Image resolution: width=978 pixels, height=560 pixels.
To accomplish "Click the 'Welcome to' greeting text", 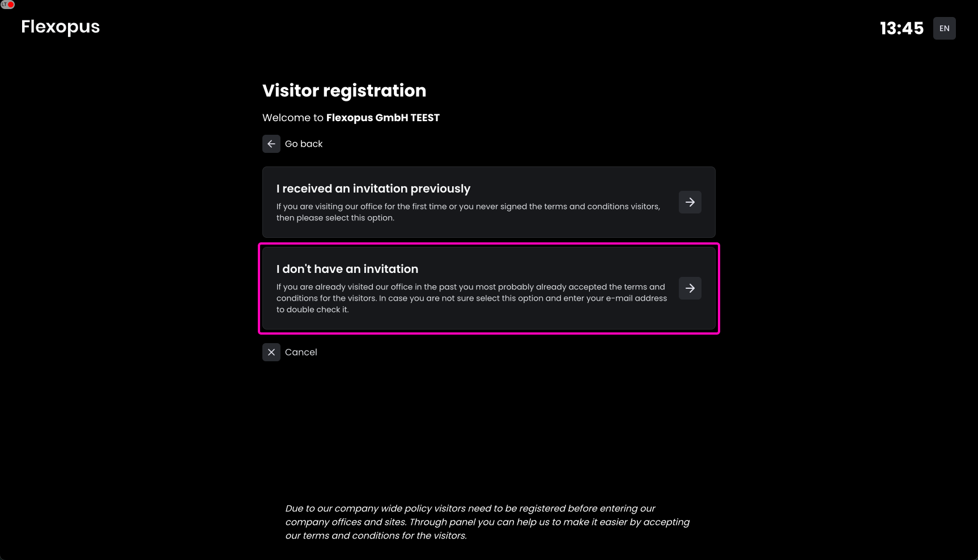I will click(293, 118).
